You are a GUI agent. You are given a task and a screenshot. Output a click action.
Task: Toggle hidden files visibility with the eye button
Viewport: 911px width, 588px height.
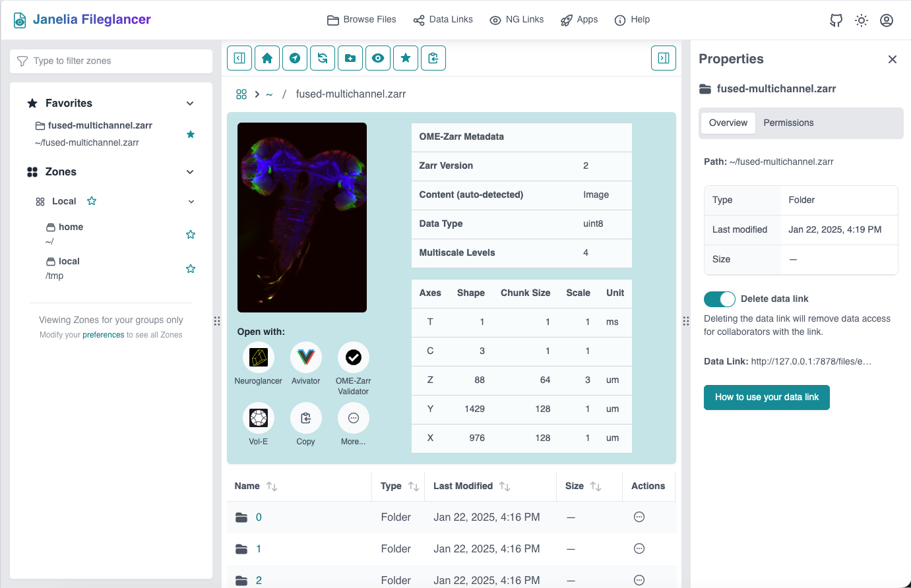[378, 58]
